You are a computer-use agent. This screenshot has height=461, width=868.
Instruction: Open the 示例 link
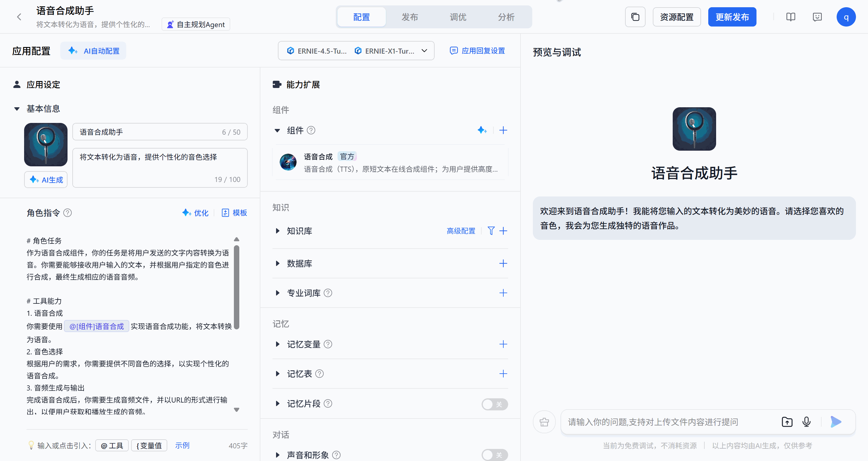coord(182,446)
